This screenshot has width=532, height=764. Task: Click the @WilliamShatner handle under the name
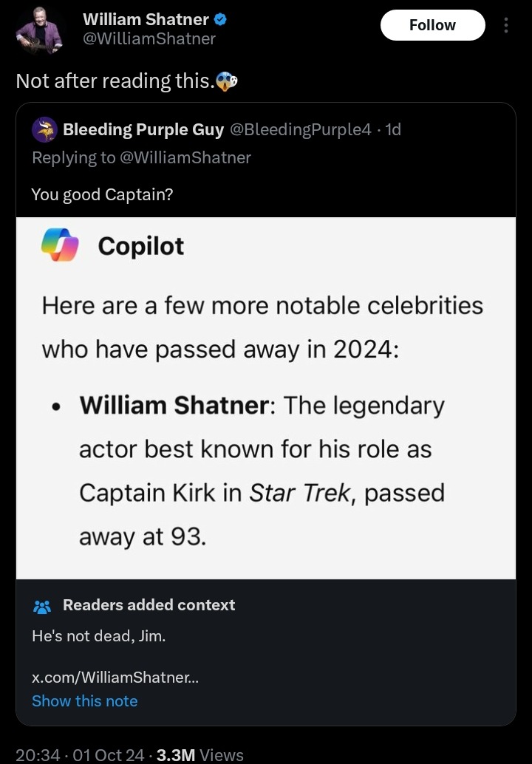(149, 38)
